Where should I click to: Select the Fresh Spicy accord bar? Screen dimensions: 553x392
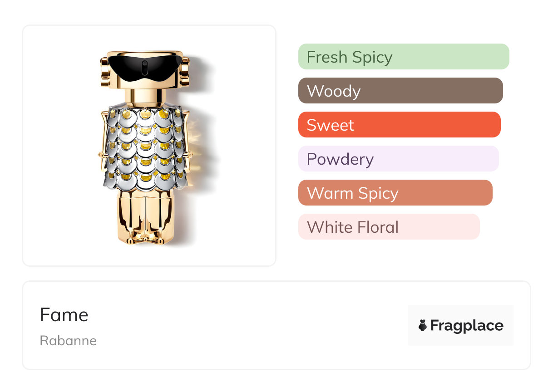(x=403, y=57)
